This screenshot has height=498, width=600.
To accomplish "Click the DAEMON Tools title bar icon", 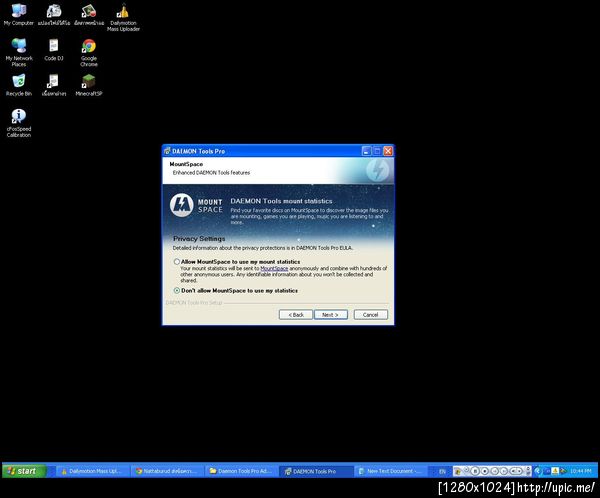I will 167,151.
